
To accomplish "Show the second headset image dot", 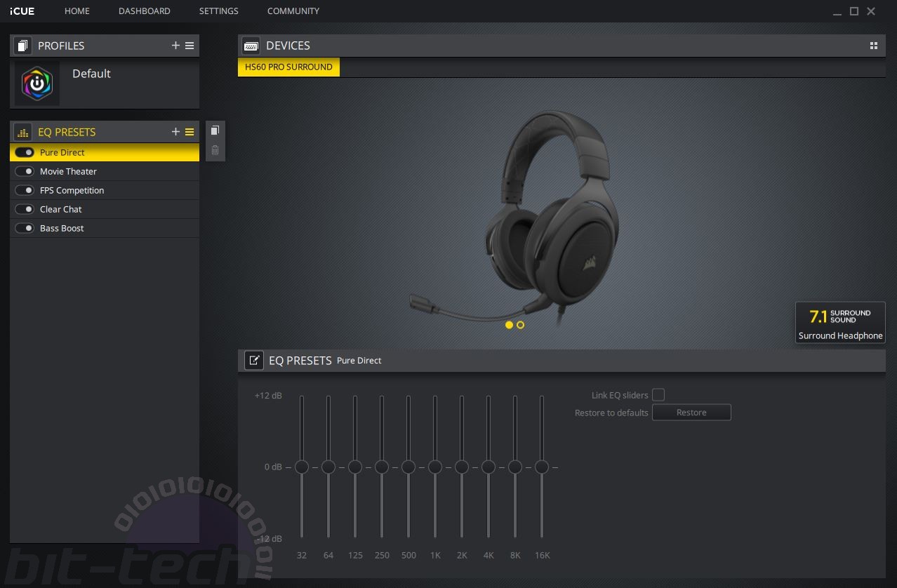I will pyautogui.click(x=520, y=325).
